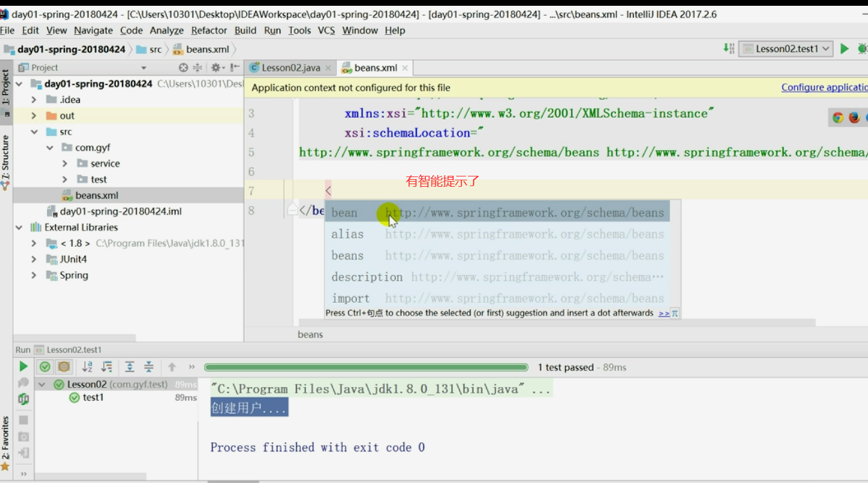Toggle the 2: Favorites side panel
Image resolution: width=868 pixels, height=483 pixels.
point(6,443)
